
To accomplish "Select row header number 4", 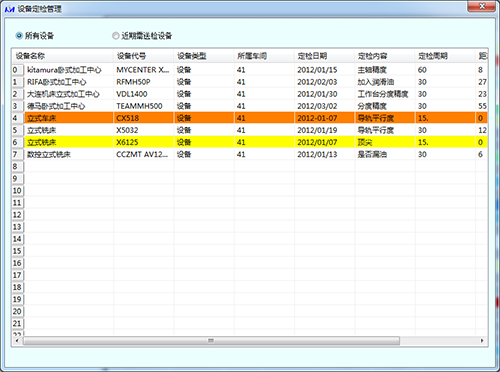I will coord(18,118).
